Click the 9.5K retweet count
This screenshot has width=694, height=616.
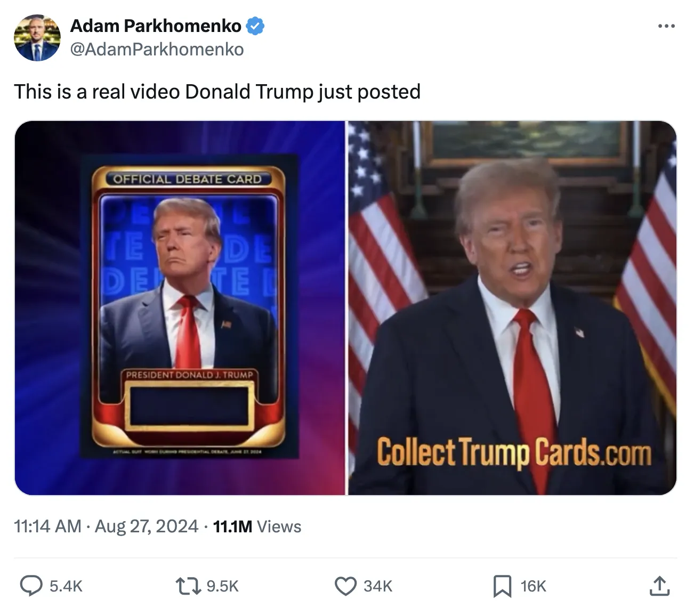[x=222, y=586]
